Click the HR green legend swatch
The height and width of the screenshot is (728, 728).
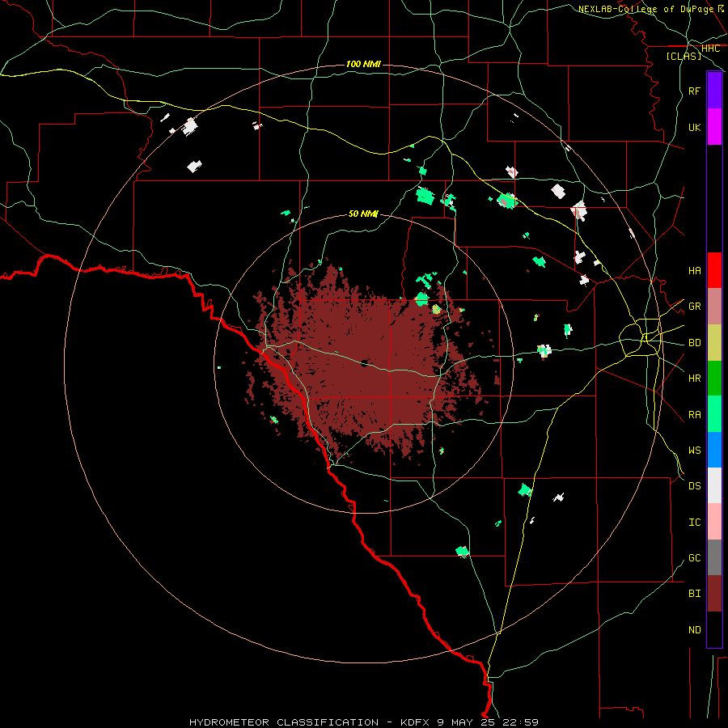(714, 379)
